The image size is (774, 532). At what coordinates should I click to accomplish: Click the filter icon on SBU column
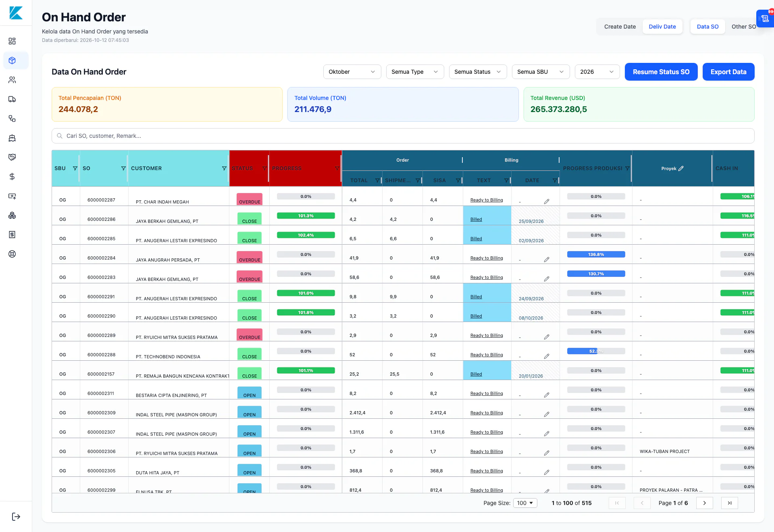(x=75, y=168)
